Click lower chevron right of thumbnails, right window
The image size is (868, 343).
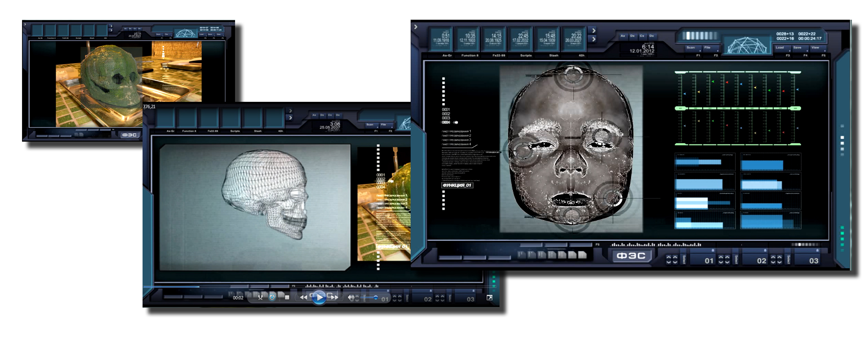point(593,39)
